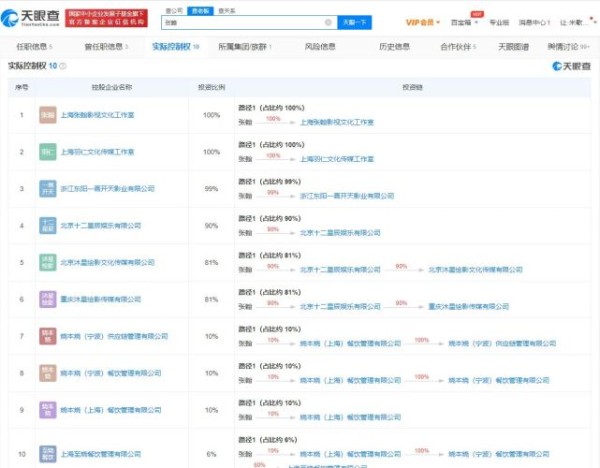600x468 pixels.
Task: Click the green logo icon for 上海羽仁文化传媒工作室
Action: [x=47, y=151]
